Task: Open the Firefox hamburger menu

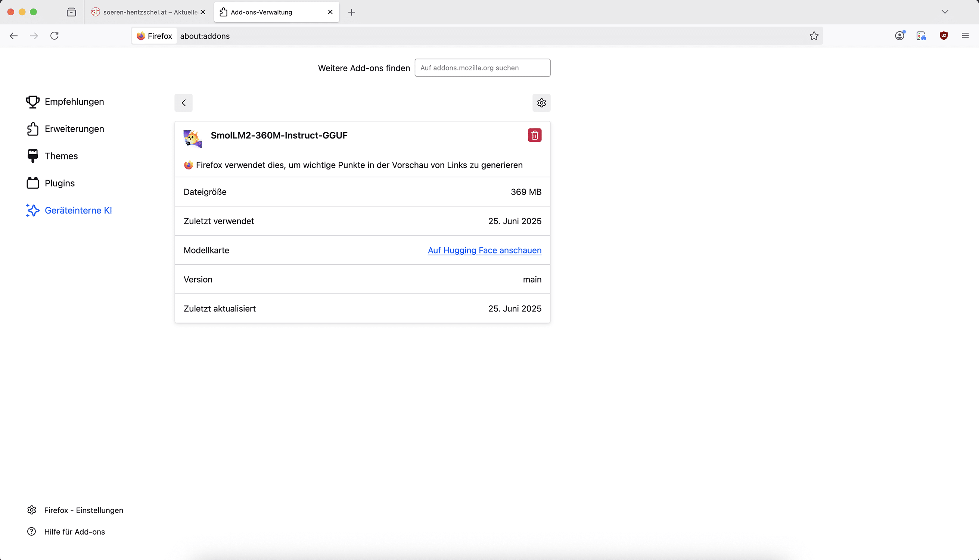Action: pos(965,36)
